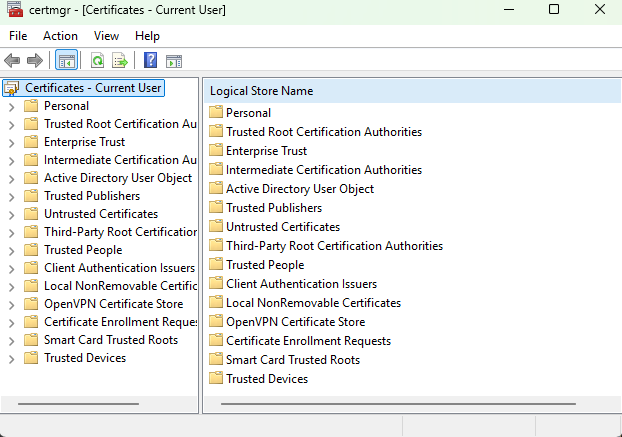
Task: Click Smart Card Trusted Roots folder icon in list
Action: (x=216, y=359)
